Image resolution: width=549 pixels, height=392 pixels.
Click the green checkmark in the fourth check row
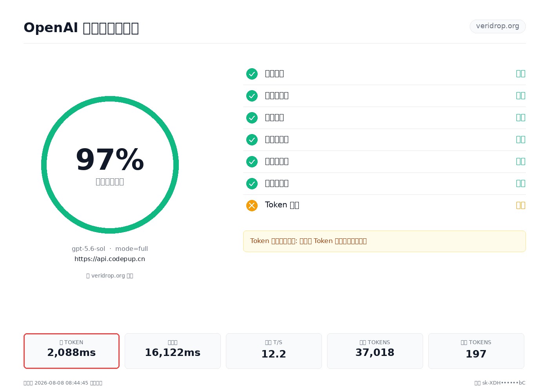(252, 140)
